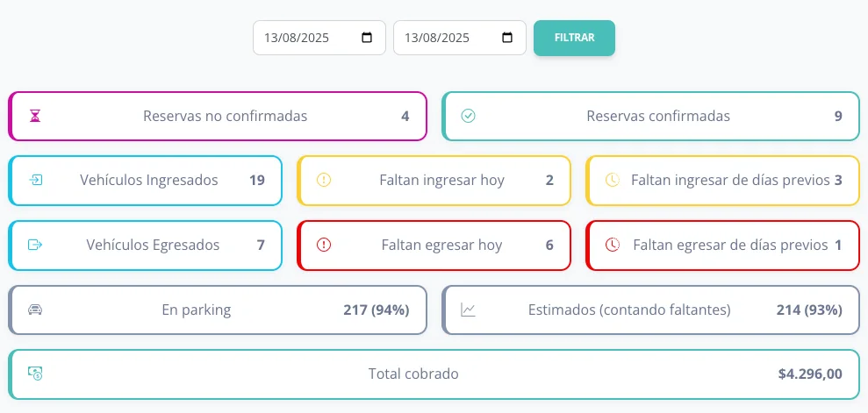The image size is (868, 413).
Task: Click the chart icon in Estimados card
Action: click(x=469, y=310)
